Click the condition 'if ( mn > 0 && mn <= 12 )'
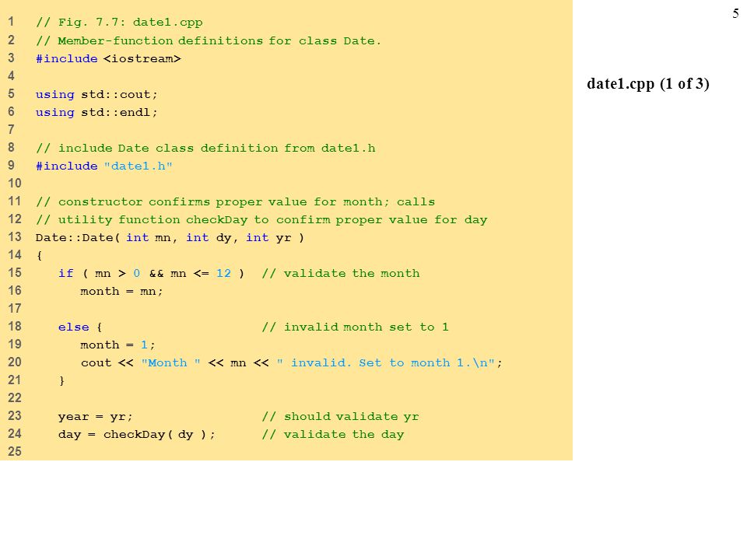 151,273
